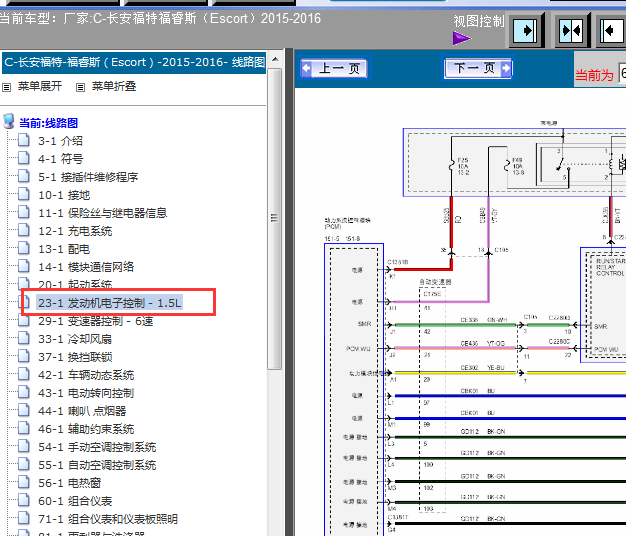Open 43-1 电动转向控制
Viewport: 626px width, 536px height.
pyautogui.click(x=86, y=393)
